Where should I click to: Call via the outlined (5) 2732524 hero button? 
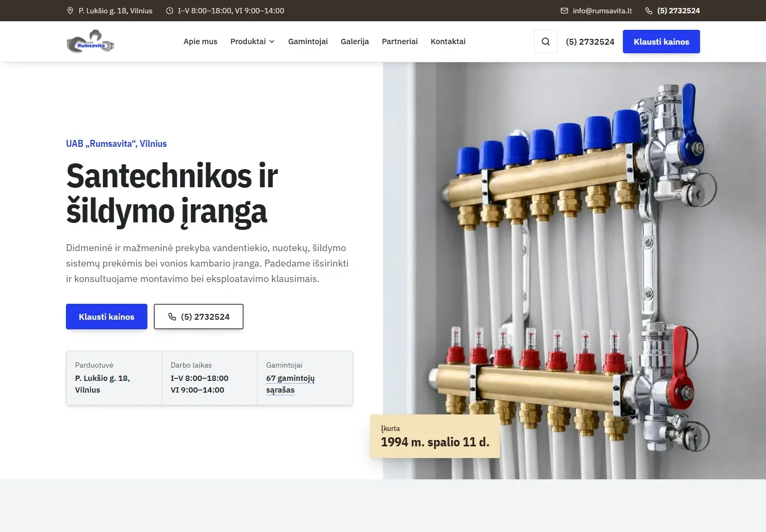pyautogui.click(x=198, y=317)
